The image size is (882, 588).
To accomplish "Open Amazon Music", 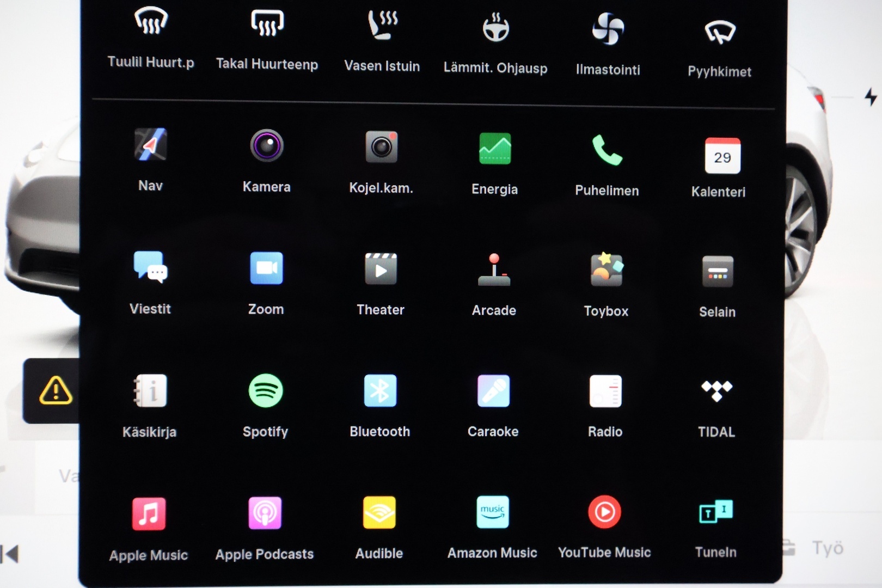I will (x=493, y=512).
